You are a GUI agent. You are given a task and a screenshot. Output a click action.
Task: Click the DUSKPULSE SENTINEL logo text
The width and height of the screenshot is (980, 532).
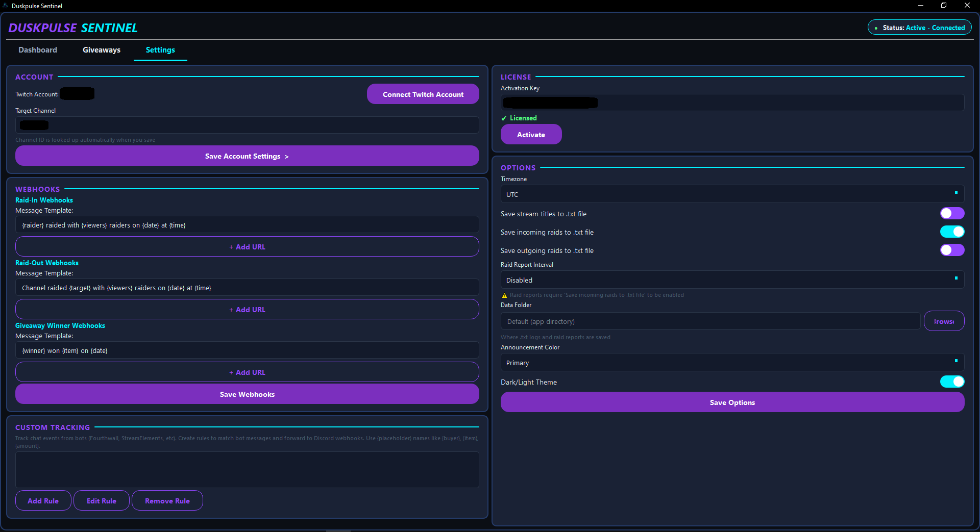pos(73,28)
